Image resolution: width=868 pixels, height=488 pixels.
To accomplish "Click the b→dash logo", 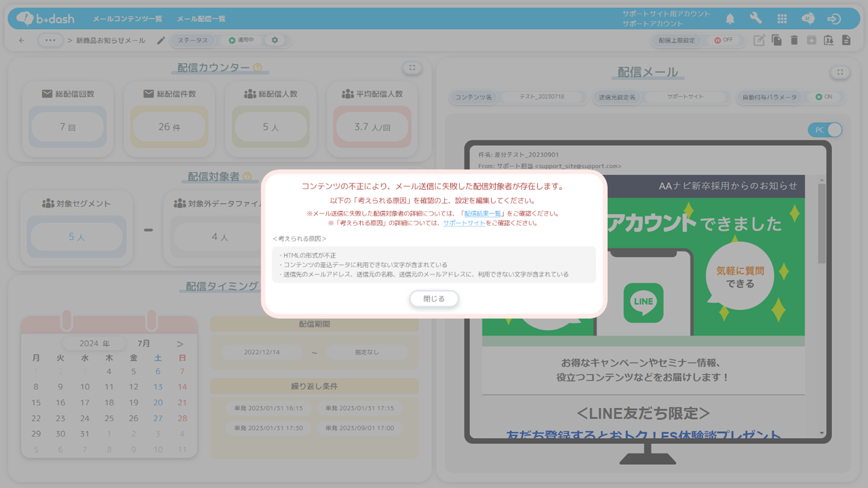I will click(x=45, y=18).
